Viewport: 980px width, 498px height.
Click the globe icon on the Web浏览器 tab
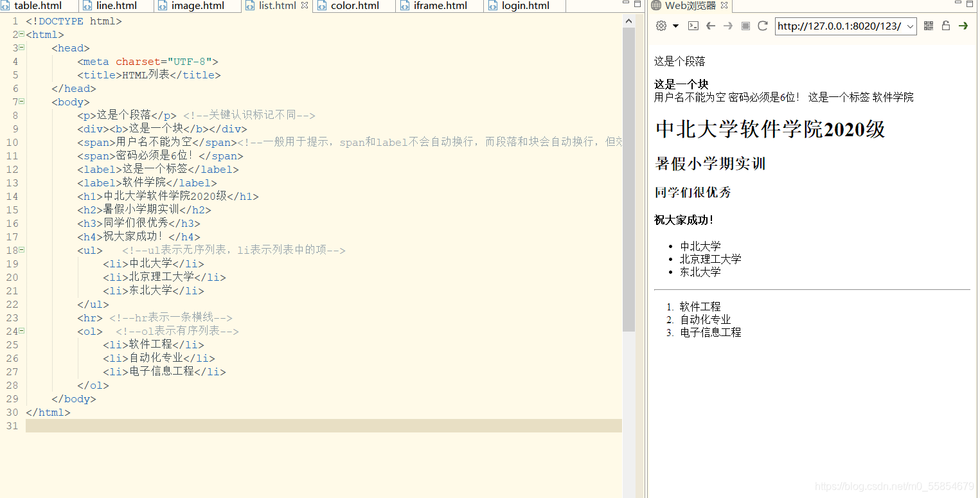point(656,6)
